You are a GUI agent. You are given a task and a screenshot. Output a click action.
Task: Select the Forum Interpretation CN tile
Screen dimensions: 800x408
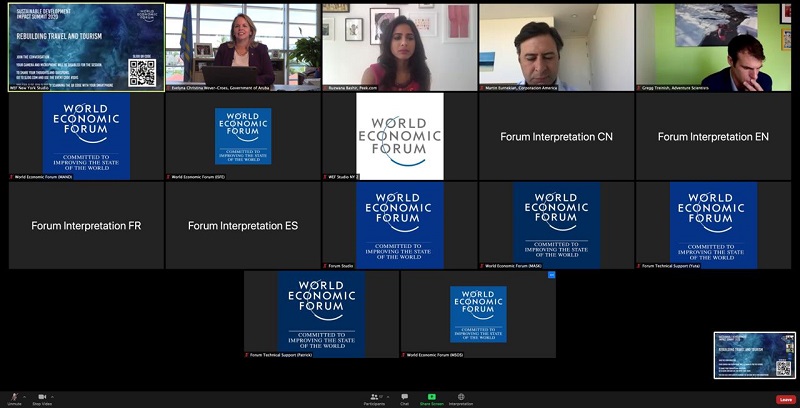(557, 136)
